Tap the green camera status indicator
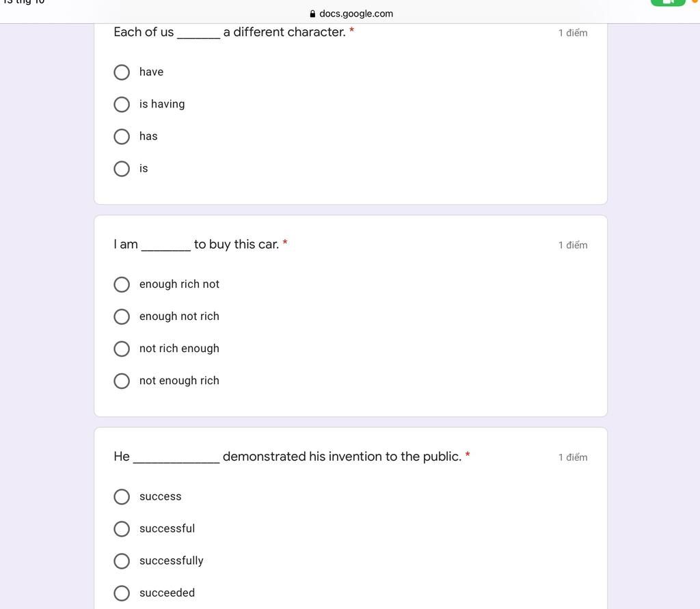700x609 pixels. point(668,2)
